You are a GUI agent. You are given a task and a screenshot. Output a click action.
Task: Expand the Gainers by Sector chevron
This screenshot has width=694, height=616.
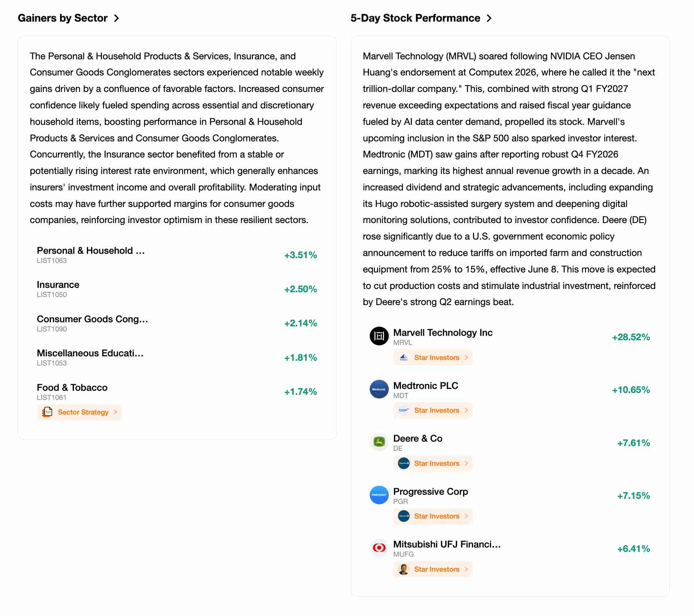[x=117, y=18]
